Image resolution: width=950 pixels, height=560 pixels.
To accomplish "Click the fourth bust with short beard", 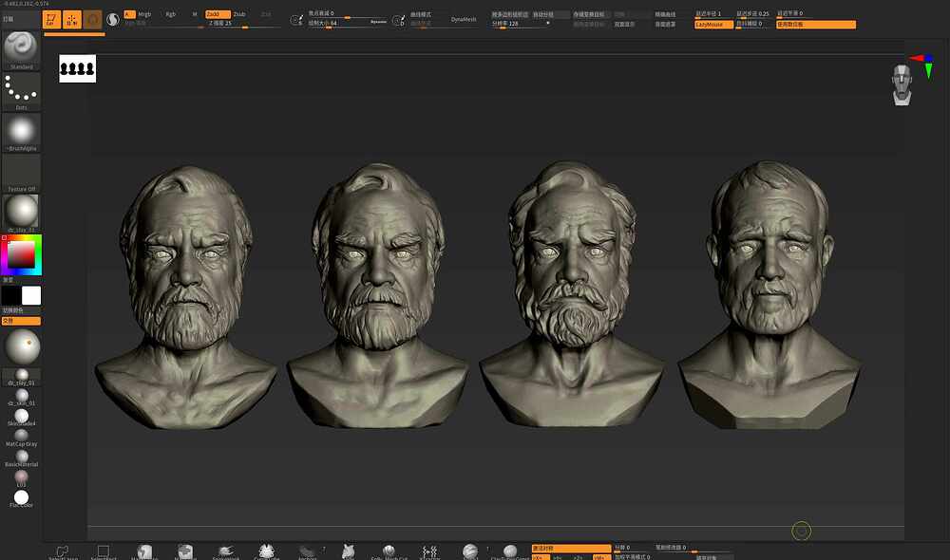I will point(769,295).
